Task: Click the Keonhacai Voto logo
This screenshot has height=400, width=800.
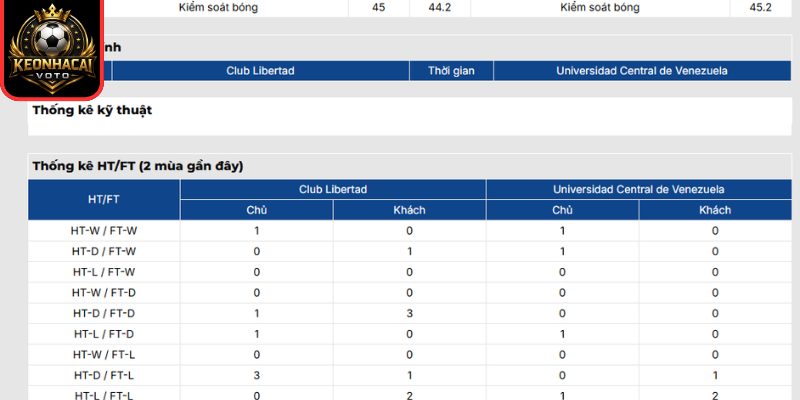Action: [52, 49]
